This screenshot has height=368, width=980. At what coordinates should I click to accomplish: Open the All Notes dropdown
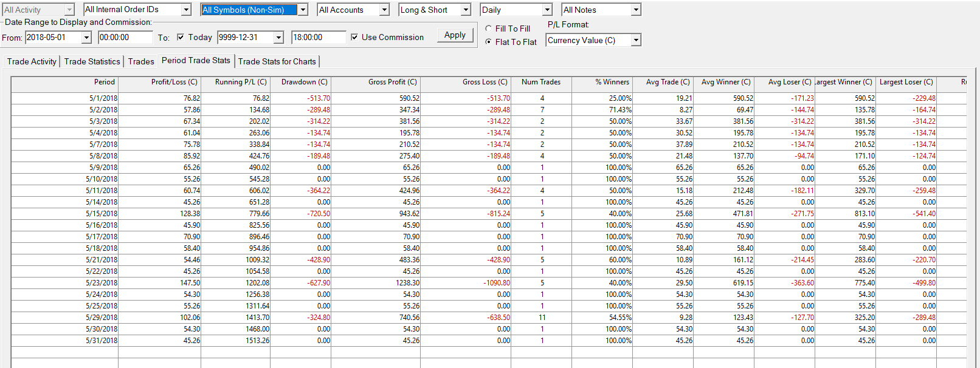click(x=601, y=10)
